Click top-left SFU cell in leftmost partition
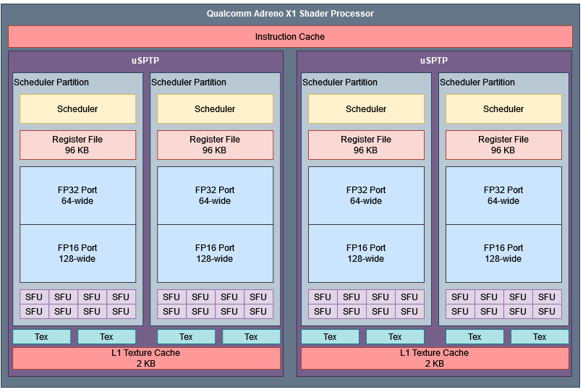The height and width of the screenshot is (392, 583). [34, 297]
